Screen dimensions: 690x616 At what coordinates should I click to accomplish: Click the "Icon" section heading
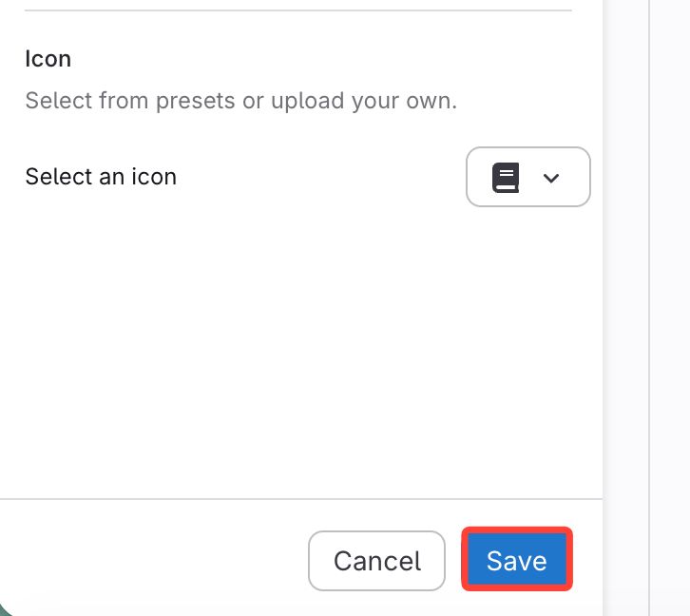point(48,59)
